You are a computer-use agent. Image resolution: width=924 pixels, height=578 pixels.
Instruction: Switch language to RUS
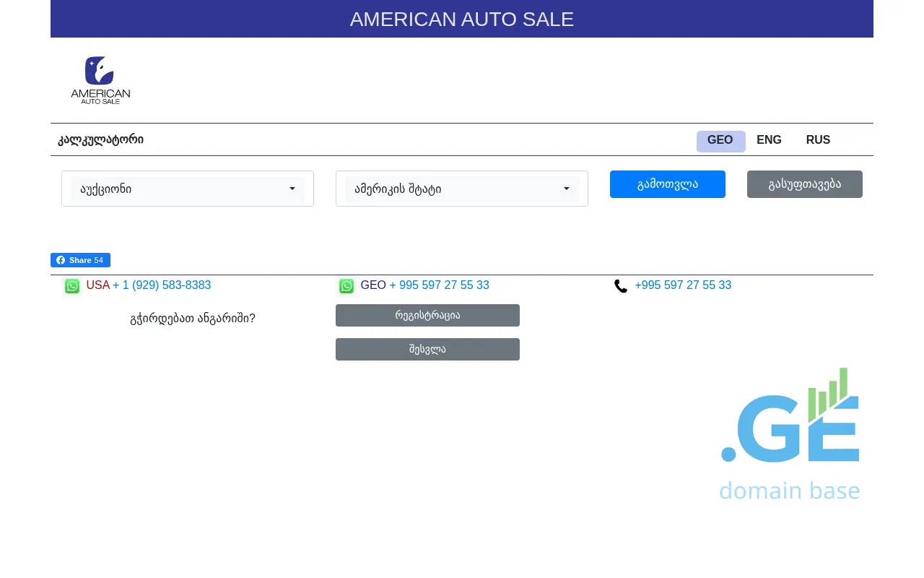818,141
